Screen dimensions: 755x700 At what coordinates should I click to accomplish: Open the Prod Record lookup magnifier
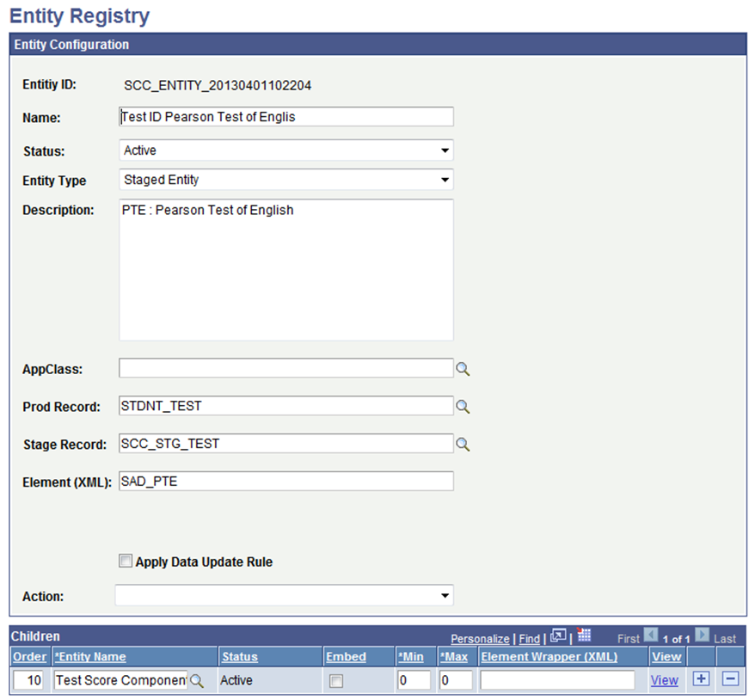point(463,406)
